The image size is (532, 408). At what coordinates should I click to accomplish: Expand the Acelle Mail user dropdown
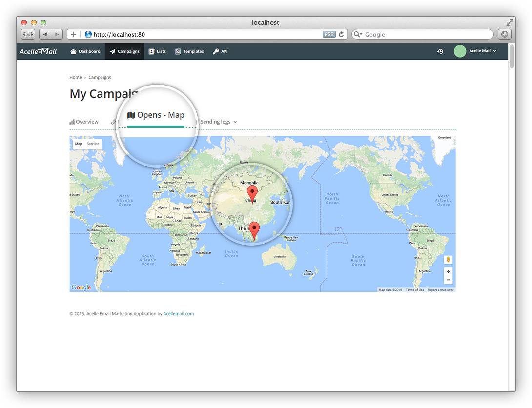(483, 51)
